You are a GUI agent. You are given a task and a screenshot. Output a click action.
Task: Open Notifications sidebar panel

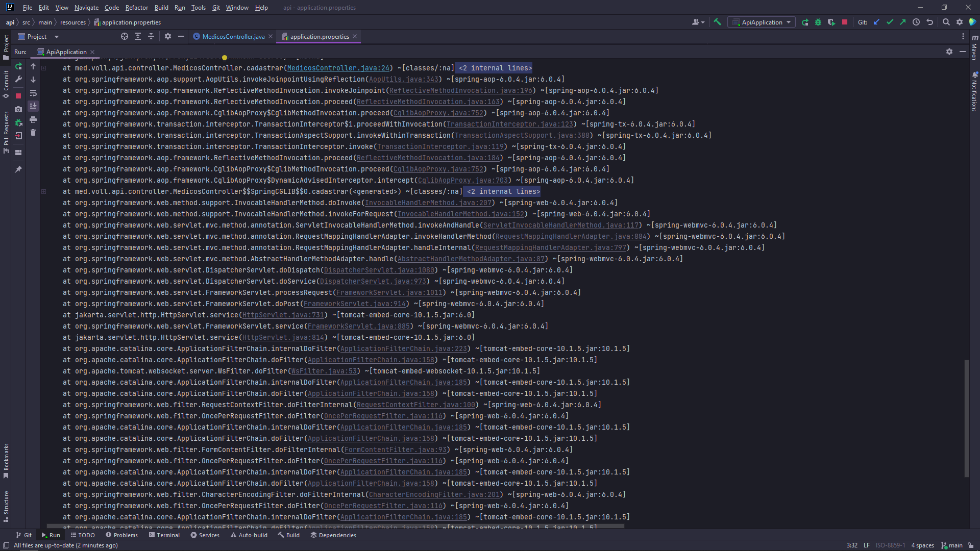pos(974,92)
